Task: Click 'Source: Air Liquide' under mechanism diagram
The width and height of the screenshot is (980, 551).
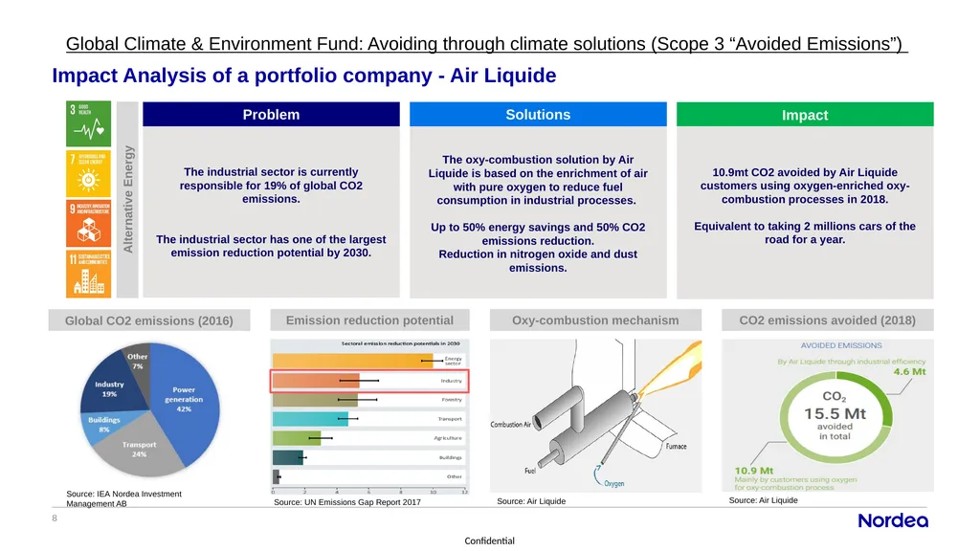Action: click(x=531, y=501)
